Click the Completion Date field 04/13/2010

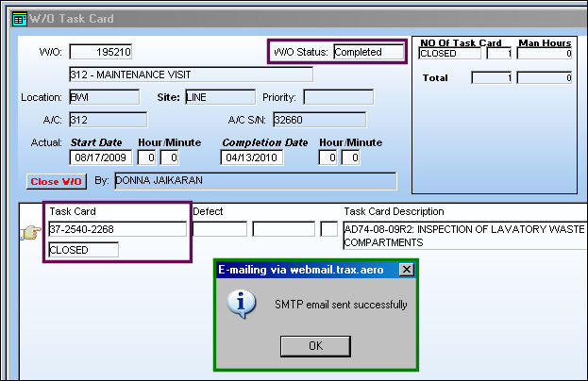click(252, 157)
